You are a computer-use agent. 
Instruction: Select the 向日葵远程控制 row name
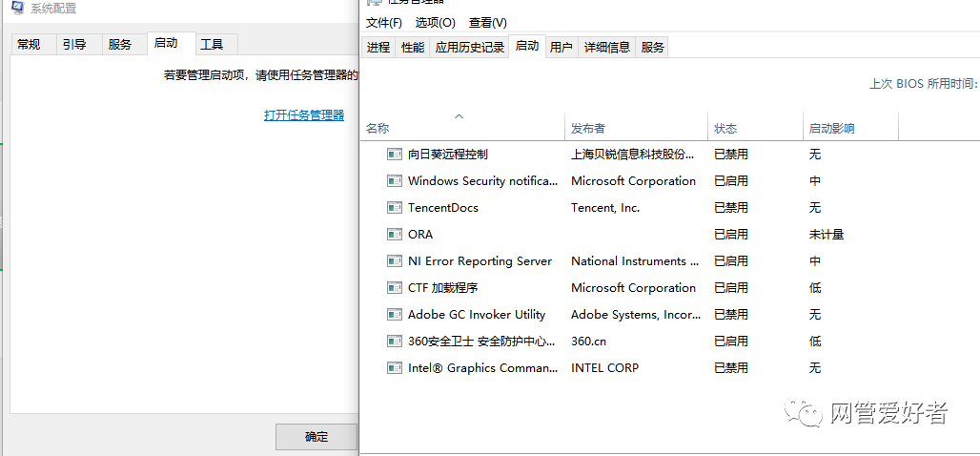[447, 154]
